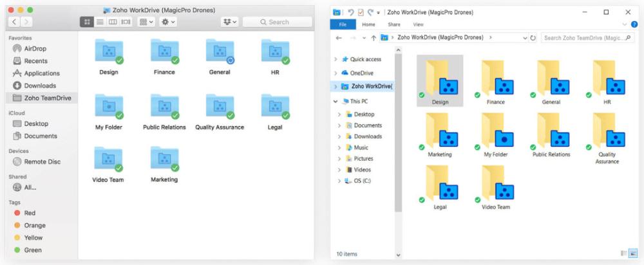
Task: Refresh the Explorer address bar
Action: pos(533,38)
